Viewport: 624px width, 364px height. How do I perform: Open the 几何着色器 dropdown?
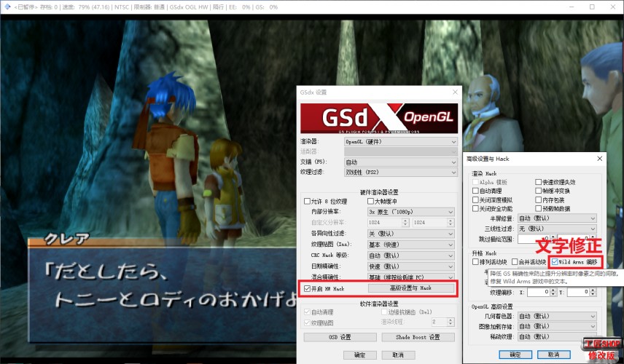[x=557, y=316]
